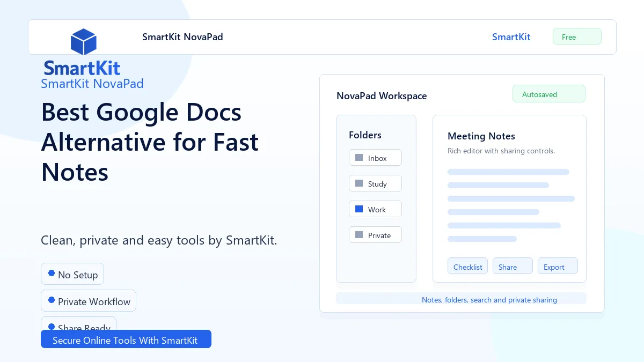The width and height of the screenshot is (644, 362).
Task: Select the Private Workflow chip
Action: [x=89, y=301]
